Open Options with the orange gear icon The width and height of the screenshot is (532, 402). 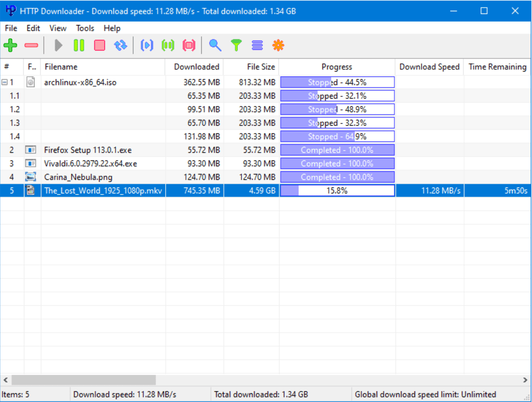pyautogui.click(x=278, y=45)
